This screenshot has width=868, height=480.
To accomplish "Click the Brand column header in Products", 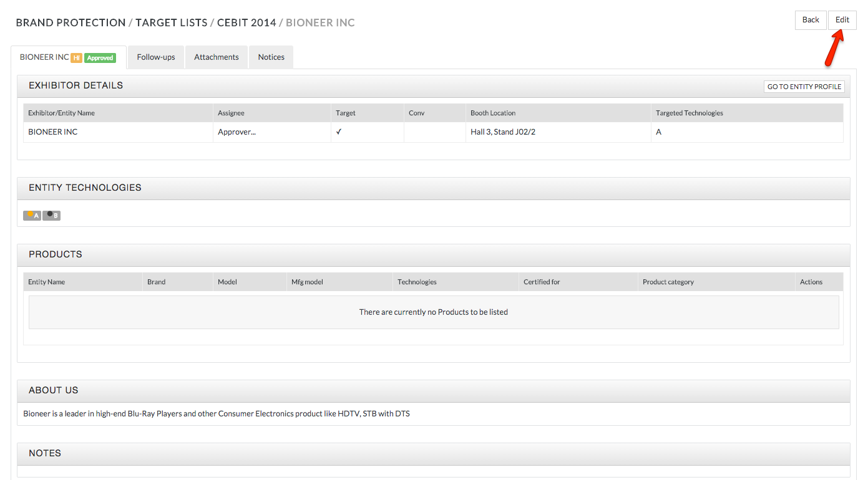I will 156,281.
